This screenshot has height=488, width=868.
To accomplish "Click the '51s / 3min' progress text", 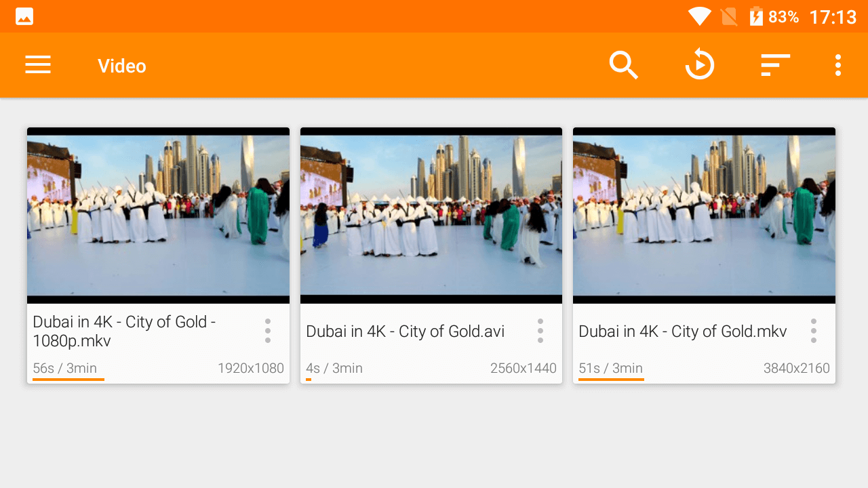I will click(610, 368).
